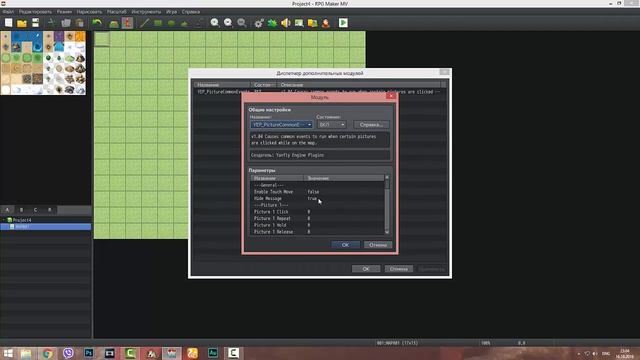Click the green Undo arrow icon
This screenshot has width=640, height=360.
97,23
